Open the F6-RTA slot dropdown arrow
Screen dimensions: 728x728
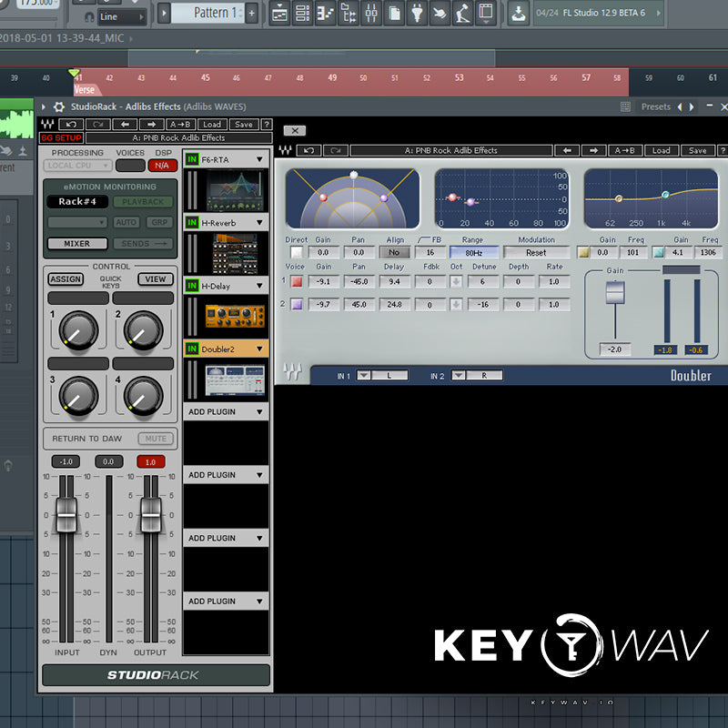click(x=259, y=159)
